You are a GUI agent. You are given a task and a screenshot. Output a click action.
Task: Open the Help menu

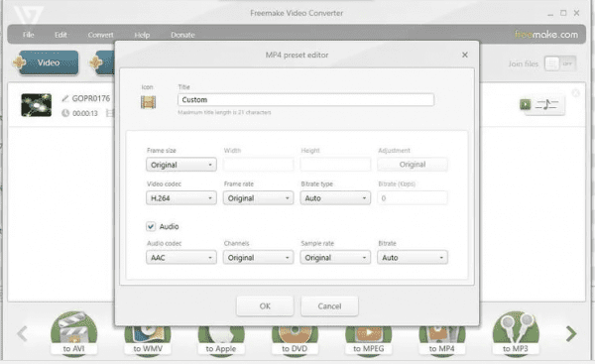(142, 35)
